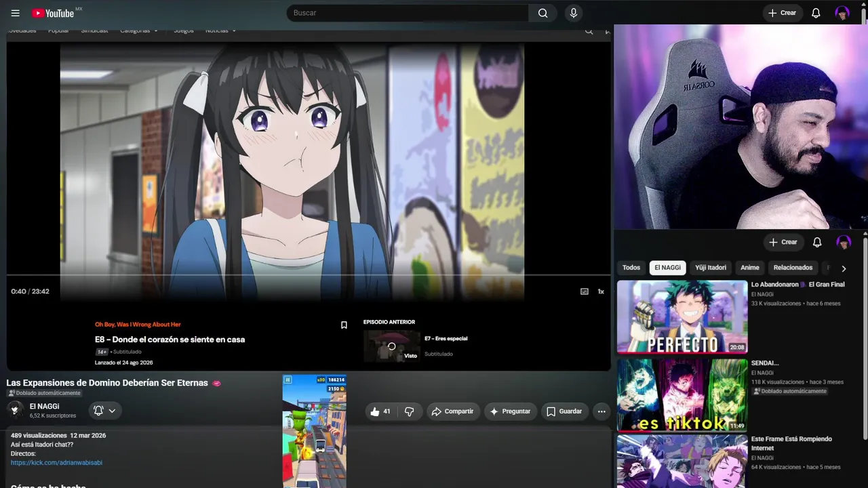
Task: Open the El NAGGi channel name under the title
Action: click(44, 407)
